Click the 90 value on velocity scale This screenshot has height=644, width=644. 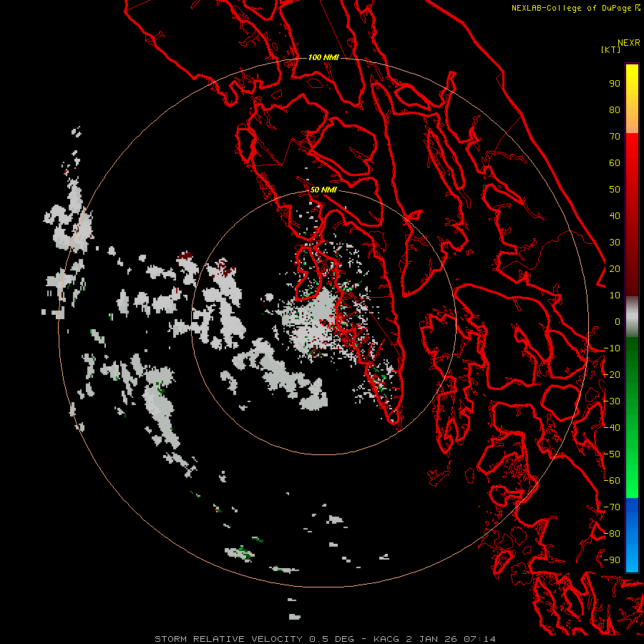tap(615, 84)
